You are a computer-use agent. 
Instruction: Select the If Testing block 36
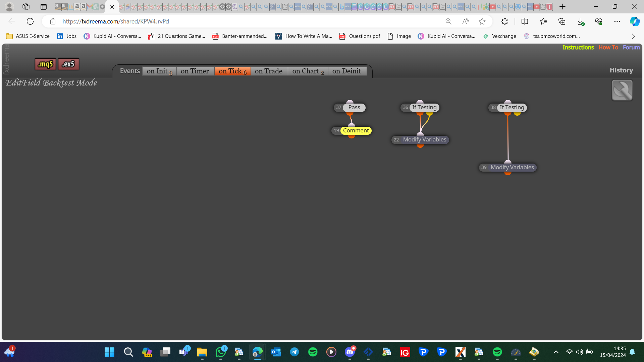[420, 108]
